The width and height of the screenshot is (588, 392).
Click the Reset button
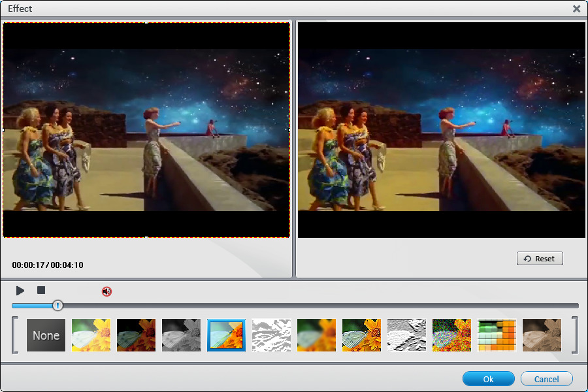tap(540, 259)
